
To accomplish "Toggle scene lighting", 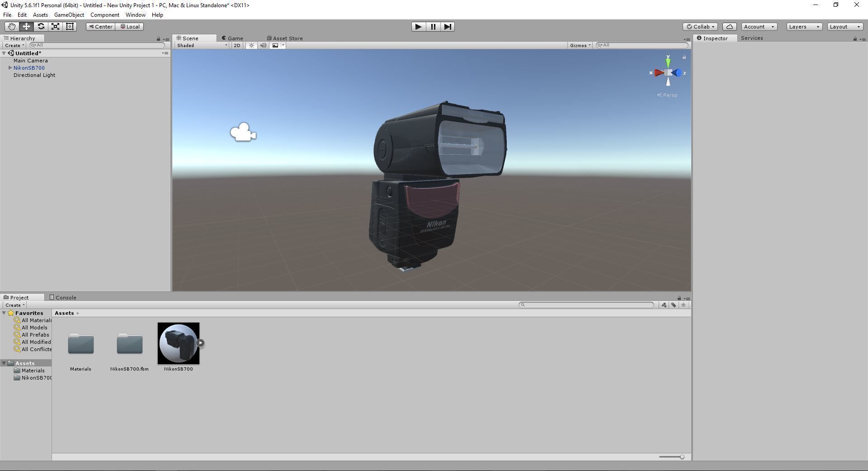I will 252,45.
